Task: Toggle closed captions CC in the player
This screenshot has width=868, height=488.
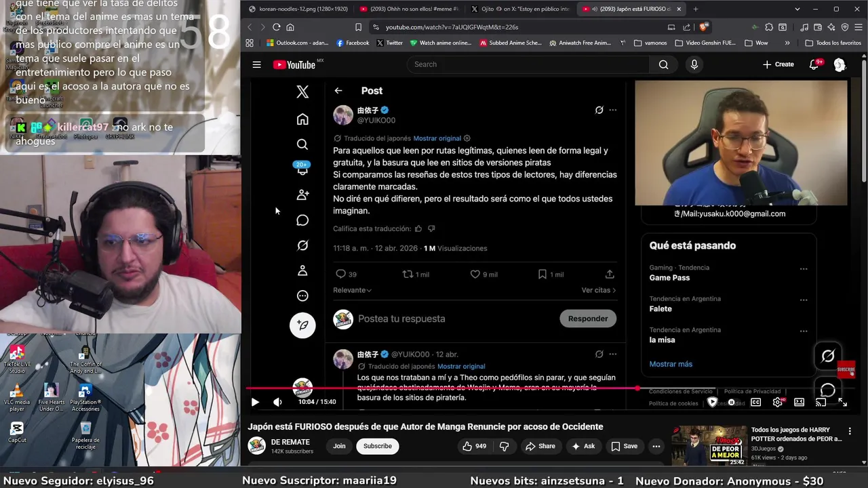Action: point(755,402)
